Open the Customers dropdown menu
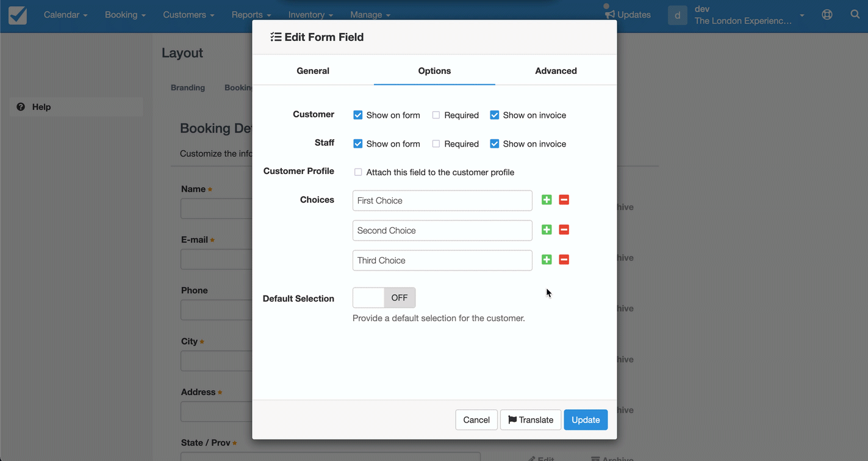Screen dimensions: 868x461 coord(188,15)
